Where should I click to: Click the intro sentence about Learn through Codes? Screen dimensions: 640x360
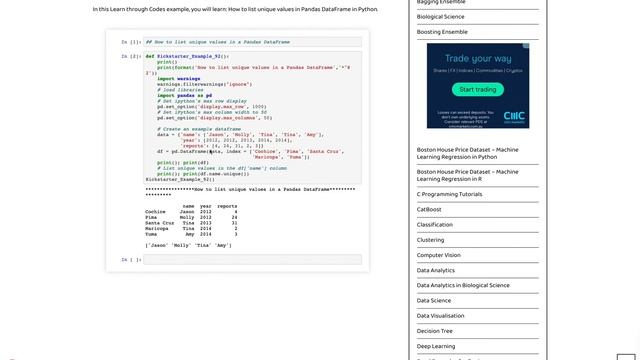pyautogui.click(x=235, y=9)
